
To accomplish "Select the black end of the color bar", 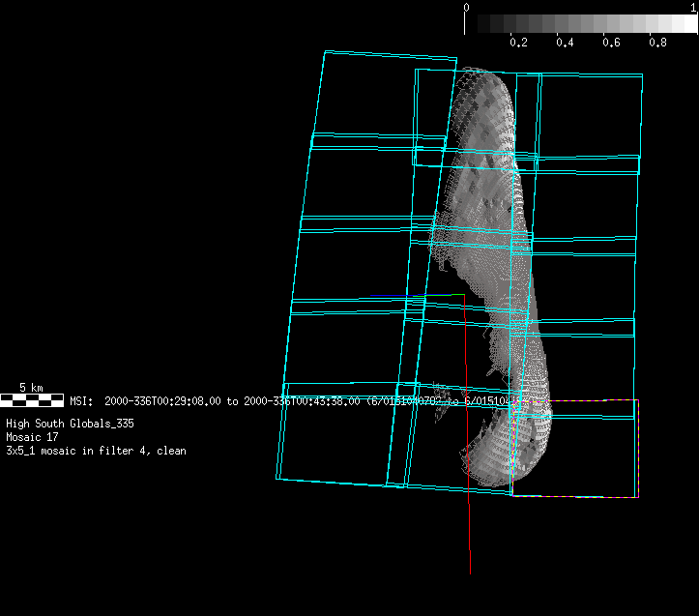I will [x=473, y=24].
